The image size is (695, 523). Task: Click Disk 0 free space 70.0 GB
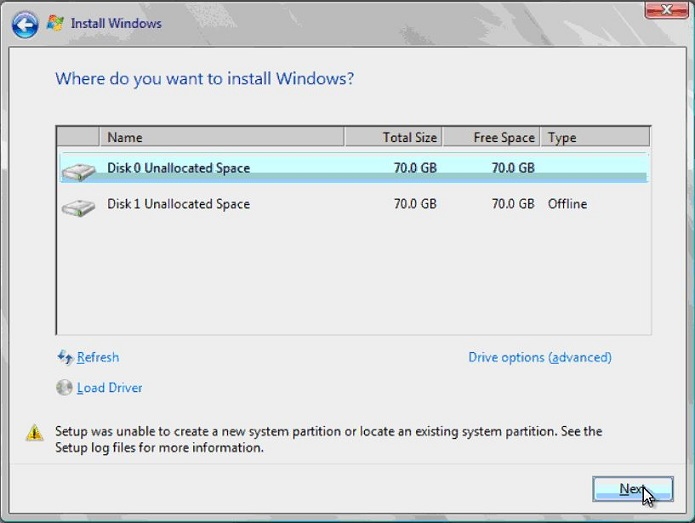click(513, 168)
